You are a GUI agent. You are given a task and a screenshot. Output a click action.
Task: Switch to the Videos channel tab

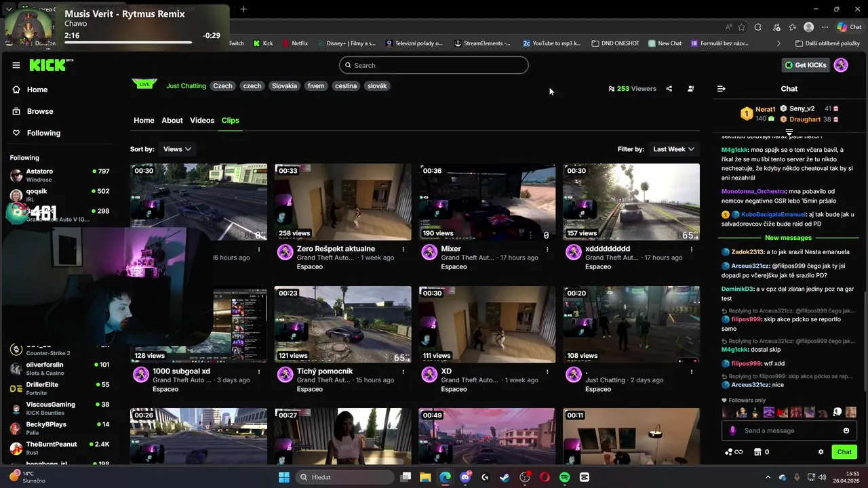[202, 120]
